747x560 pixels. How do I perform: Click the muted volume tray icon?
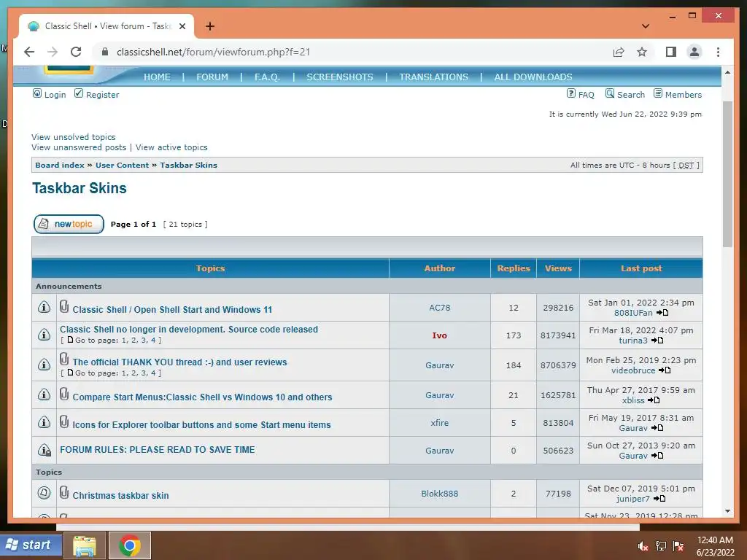click(643, 546)
